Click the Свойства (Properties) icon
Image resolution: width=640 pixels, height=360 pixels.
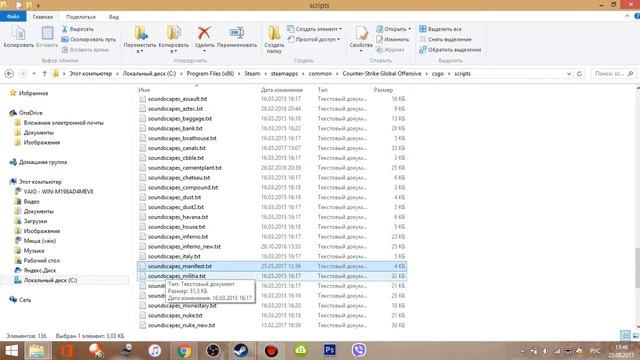tap(361, 33)
